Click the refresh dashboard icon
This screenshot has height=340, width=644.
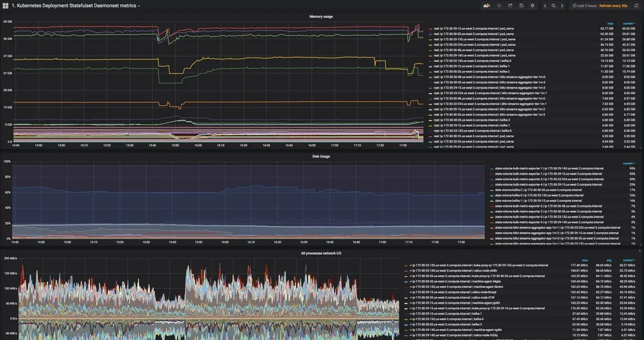[636, 5]
